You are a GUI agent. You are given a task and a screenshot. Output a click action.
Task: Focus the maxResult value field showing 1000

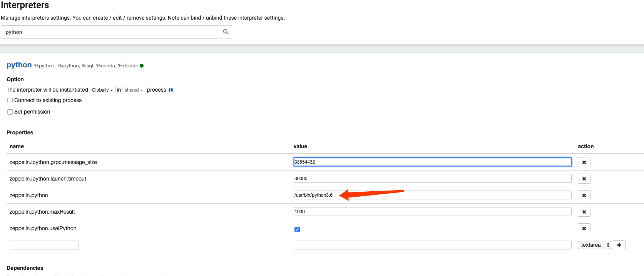[x=432, y=212]
